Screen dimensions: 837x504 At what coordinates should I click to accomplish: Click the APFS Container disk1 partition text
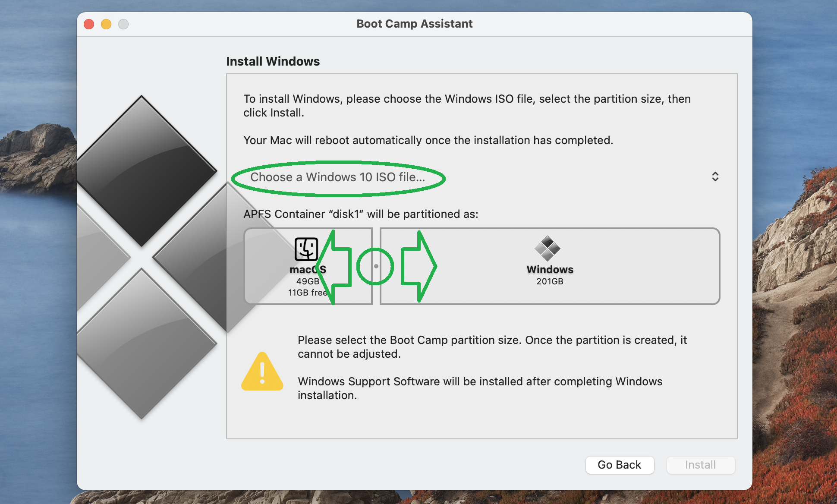coord(361,214)
